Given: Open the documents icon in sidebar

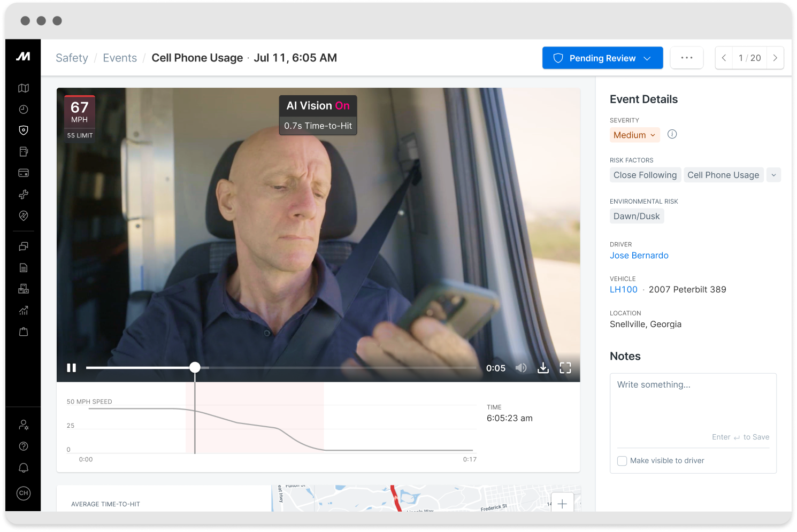Looking at the screenshot, I should click(x=24, y=268).
